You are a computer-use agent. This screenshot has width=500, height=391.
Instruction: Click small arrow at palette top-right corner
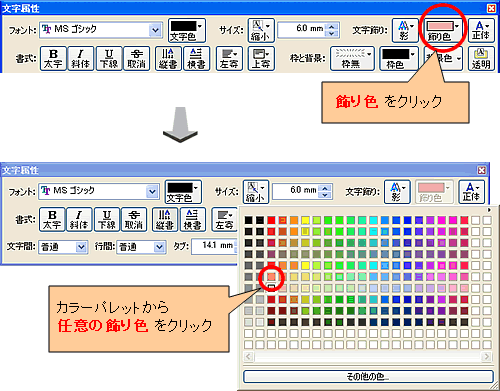[489, 210]
